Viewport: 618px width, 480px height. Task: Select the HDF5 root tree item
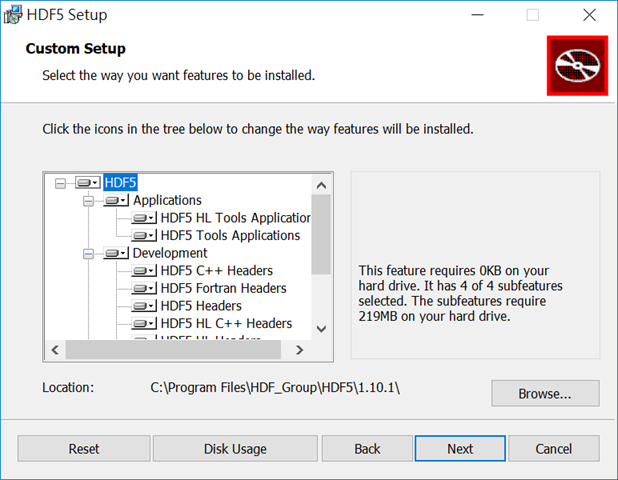point(120,183)
